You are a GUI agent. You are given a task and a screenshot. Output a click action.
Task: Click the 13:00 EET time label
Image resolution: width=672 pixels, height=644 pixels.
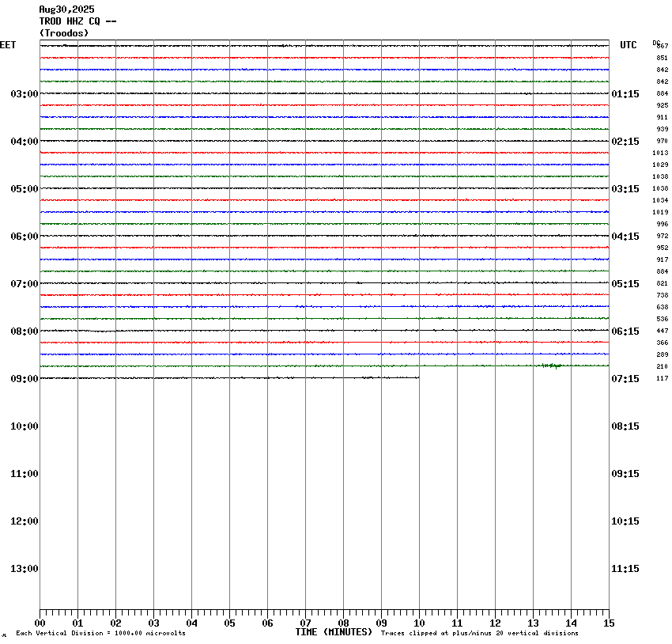point(25,569)
